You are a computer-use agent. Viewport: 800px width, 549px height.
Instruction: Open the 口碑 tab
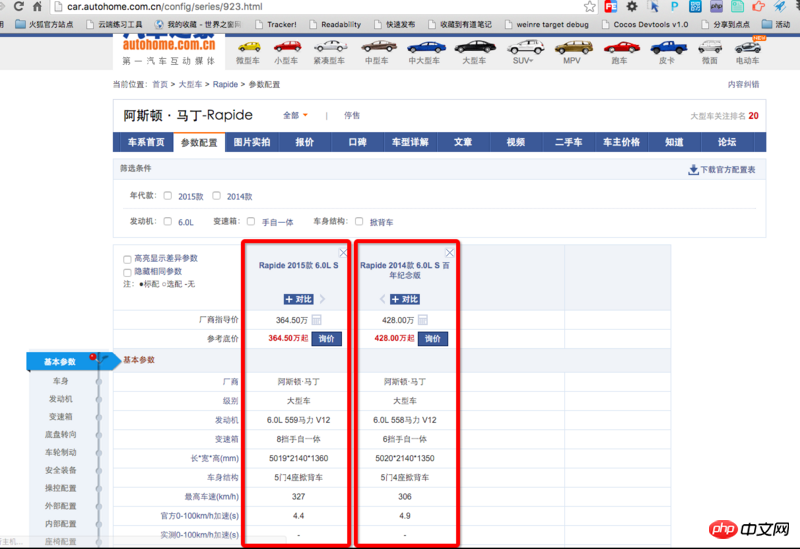[x=357, y=142]
